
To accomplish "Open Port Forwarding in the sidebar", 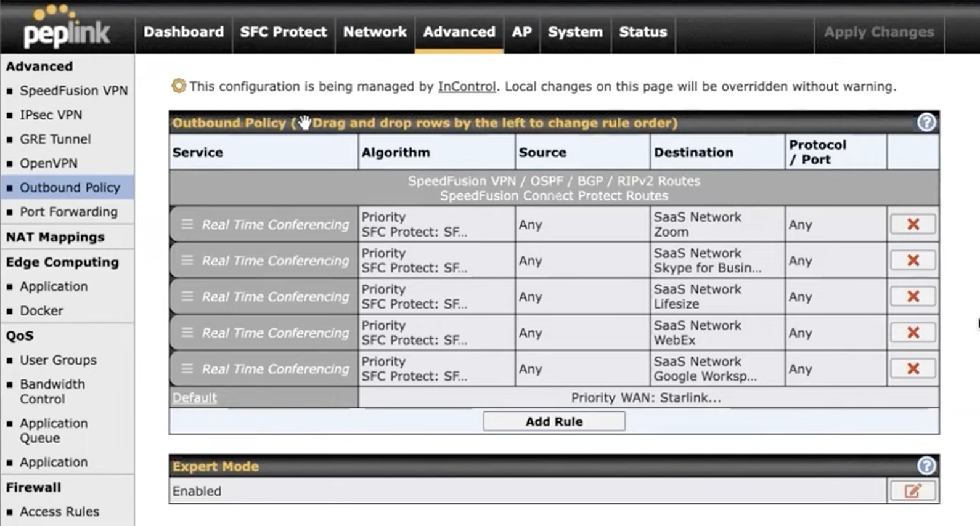I will (x=68, y=212).
